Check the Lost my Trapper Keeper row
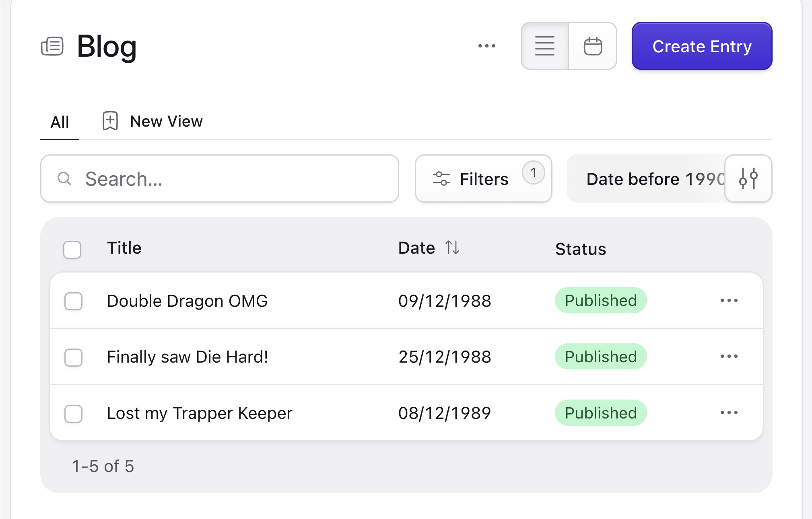Viewport: 812px width, 519px height. pyautogui.click(x=73, y=414)
